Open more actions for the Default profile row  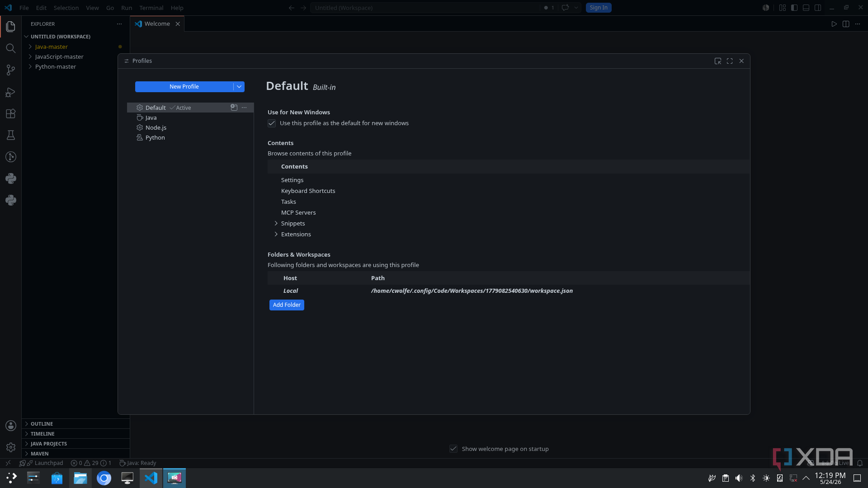click(244, 108)
